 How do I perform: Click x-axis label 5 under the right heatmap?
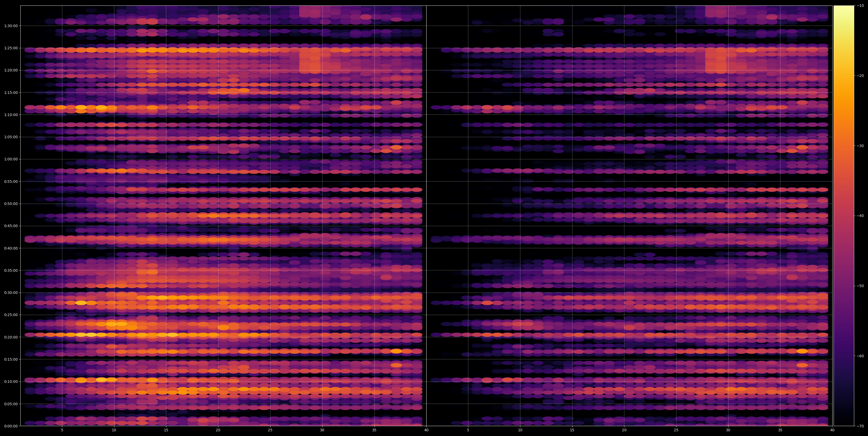coord(468,430)
